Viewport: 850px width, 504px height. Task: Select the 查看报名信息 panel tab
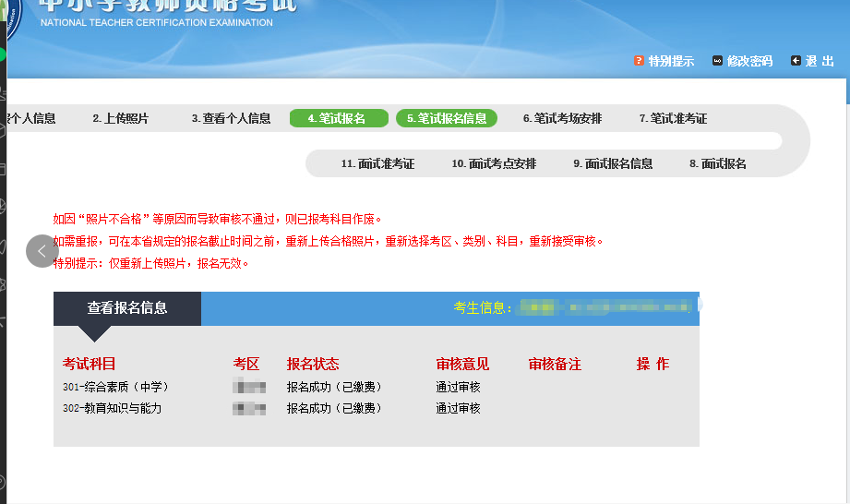[127, 308]
